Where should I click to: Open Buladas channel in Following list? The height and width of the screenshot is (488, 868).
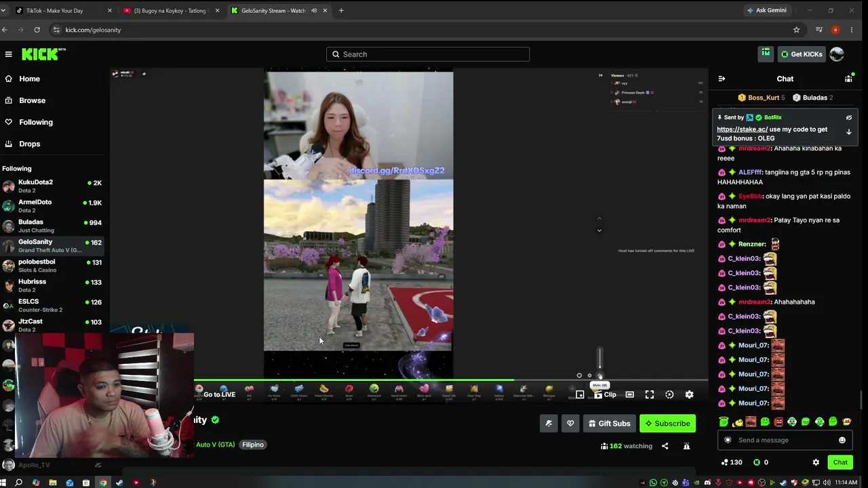(53, 226)
